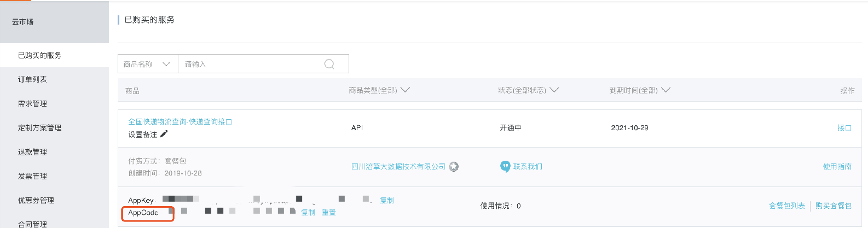Click the 购买套餐包 link

tap(833, 206)
